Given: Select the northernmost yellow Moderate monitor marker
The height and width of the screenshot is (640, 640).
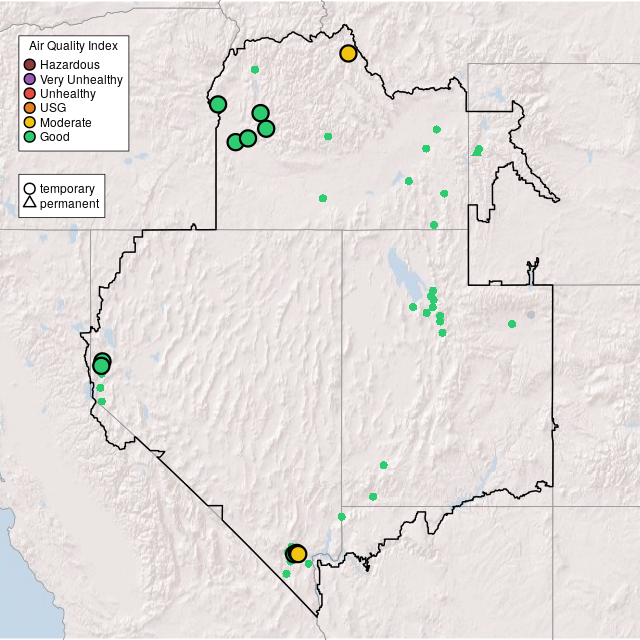Looking at the screenshot, I should click(348, 53).
